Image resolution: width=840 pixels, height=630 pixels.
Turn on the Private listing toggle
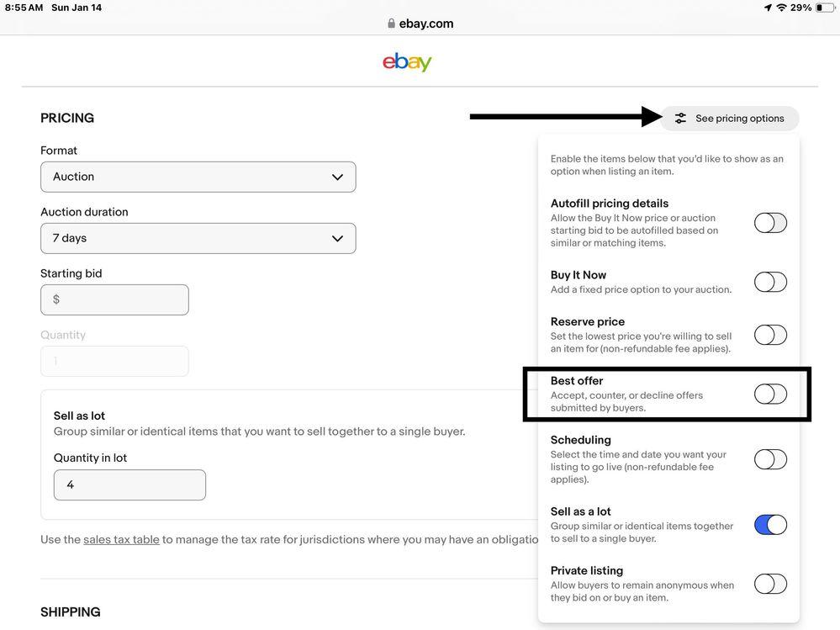(770, 584)
